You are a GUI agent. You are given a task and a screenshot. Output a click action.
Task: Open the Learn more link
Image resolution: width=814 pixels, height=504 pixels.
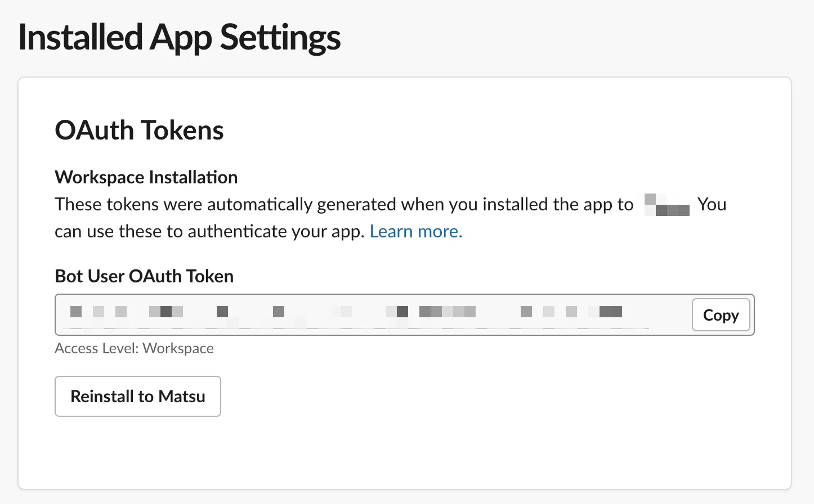pos(415,231)
